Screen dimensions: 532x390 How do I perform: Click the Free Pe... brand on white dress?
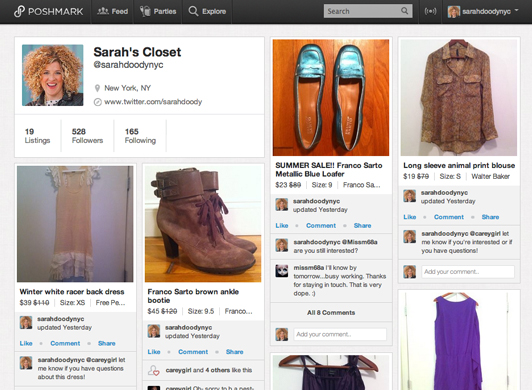[x=110, y=302]
